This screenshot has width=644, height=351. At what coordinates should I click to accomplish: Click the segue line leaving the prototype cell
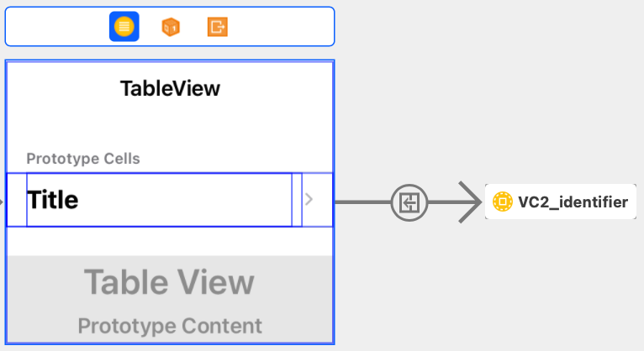tap(362, 202)
